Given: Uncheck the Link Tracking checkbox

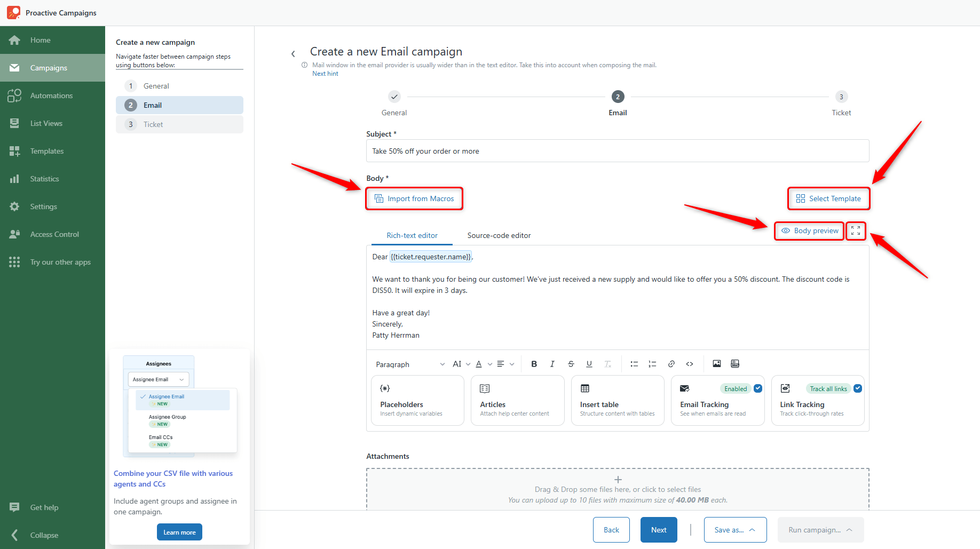Looking at the screenshot, I should click(x=858, y=388).
